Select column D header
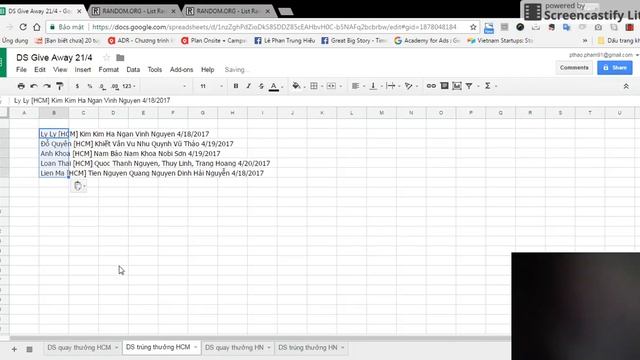The height and width of the screenshot is (360, 640). click(113, 113)
